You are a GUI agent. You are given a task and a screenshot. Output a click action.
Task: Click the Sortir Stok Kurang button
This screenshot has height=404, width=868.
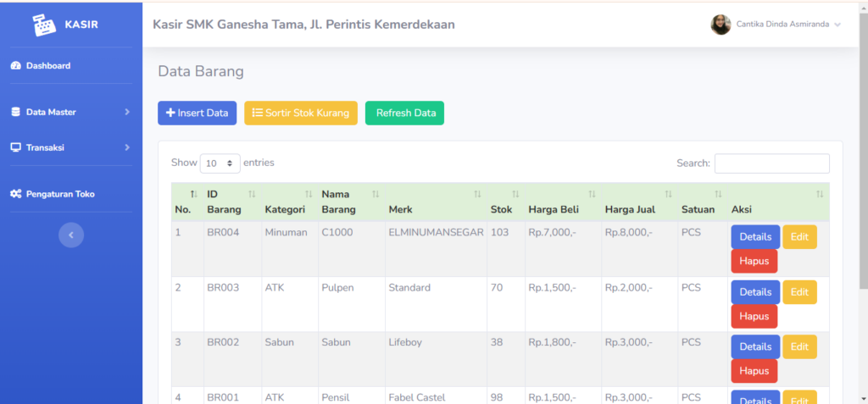click(301, 113)
